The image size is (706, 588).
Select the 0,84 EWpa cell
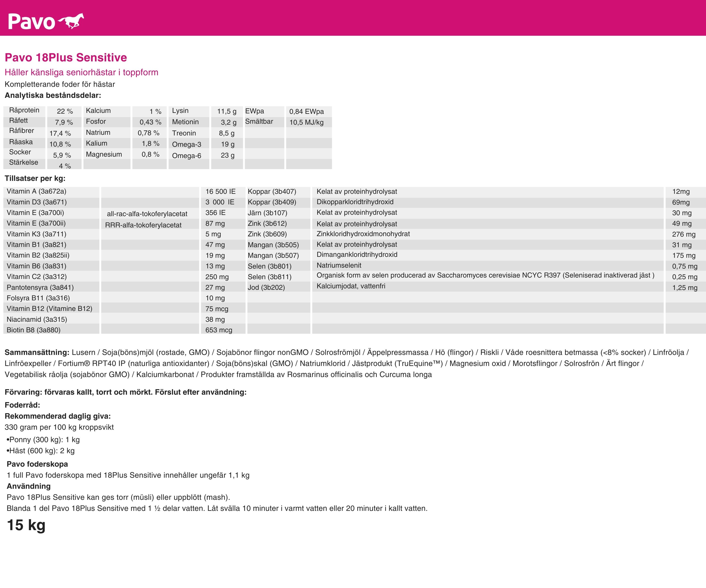[306, 111]
